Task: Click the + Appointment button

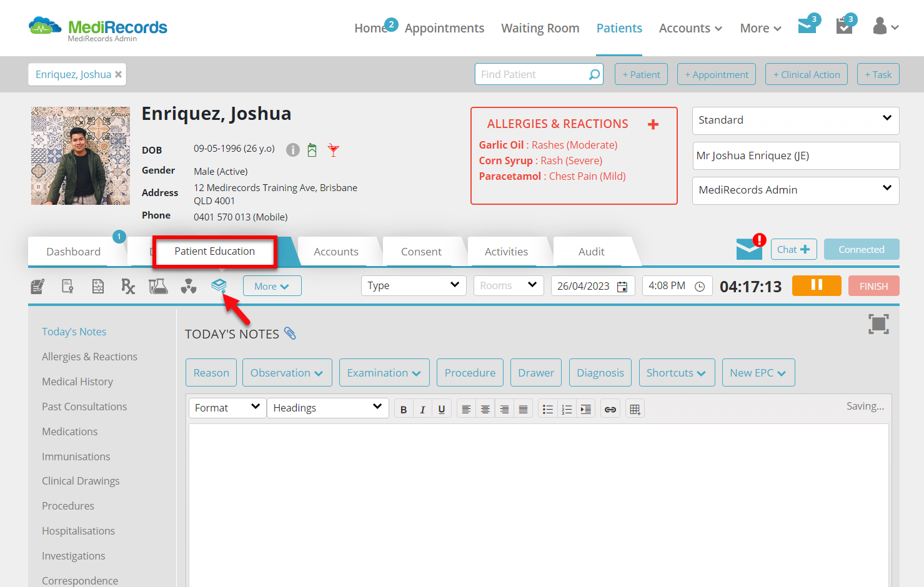Action: (x=717, y=74)
